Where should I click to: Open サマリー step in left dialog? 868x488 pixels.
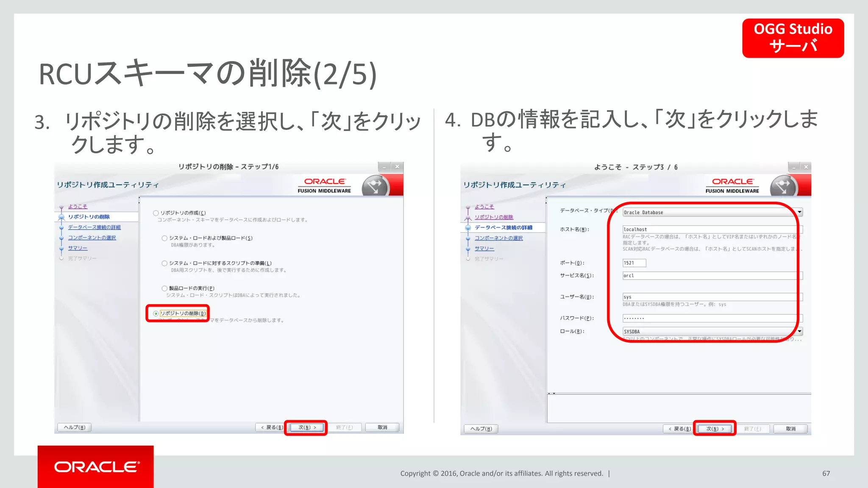coord(78,248)
